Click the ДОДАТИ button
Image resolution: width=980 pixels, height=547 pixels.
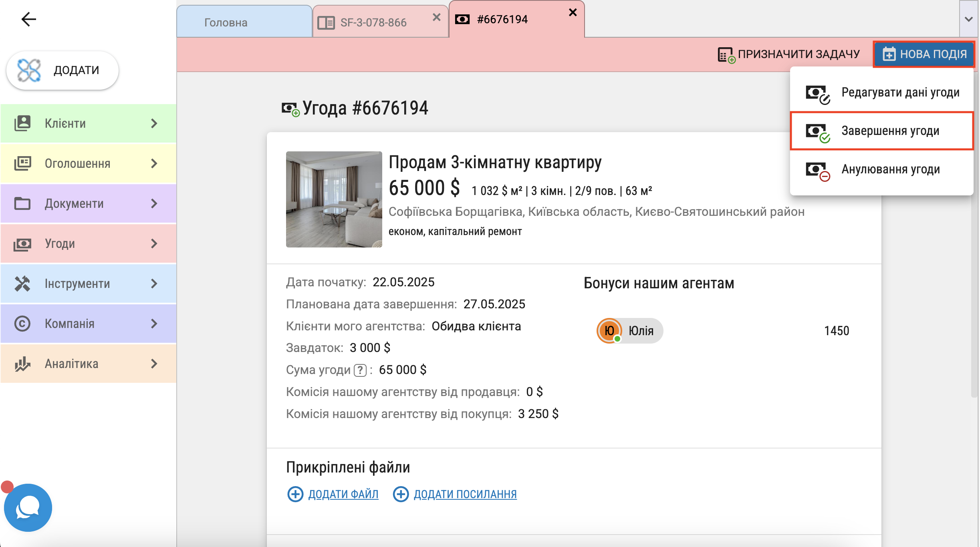pyautogui.click(x=63, y=70)
